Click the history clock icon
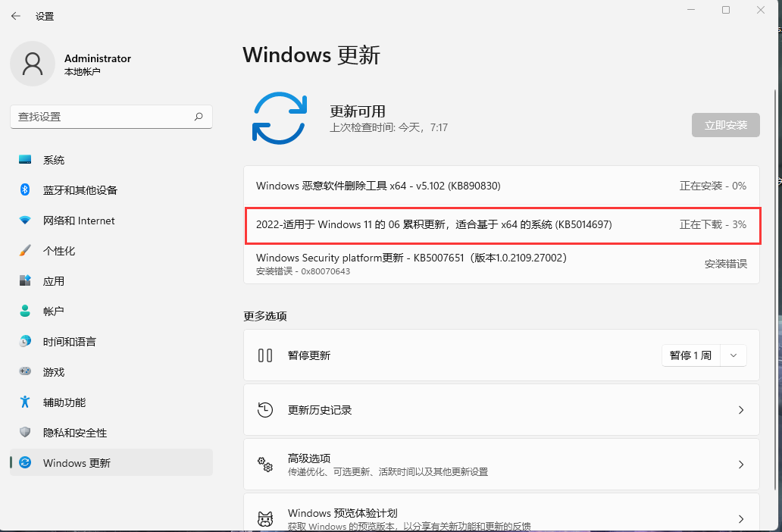Viewport: 782px width, 532px height. 265,410
